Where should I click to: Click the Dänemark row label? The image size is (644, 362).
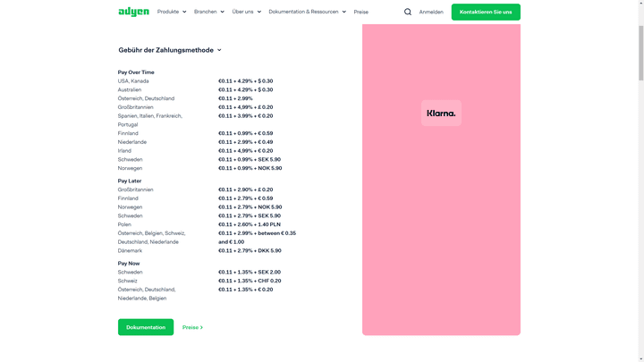click(130, 250)
